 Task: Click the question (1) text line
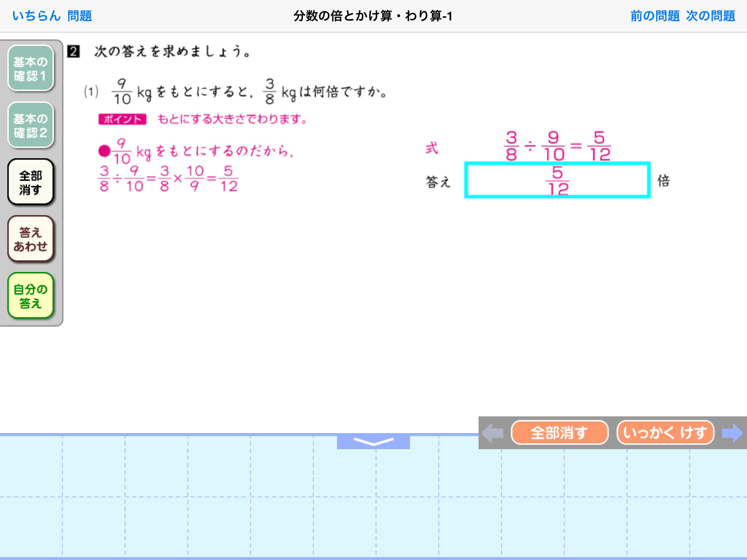point(235,91)
